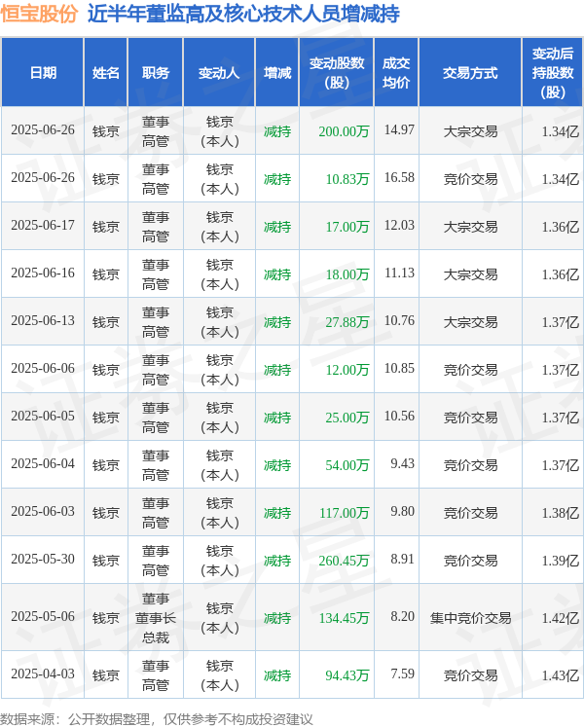Click 大宗交易 in the 2025-06-17 row
This screenshot has height=728, width=584.
coord(470,227)
